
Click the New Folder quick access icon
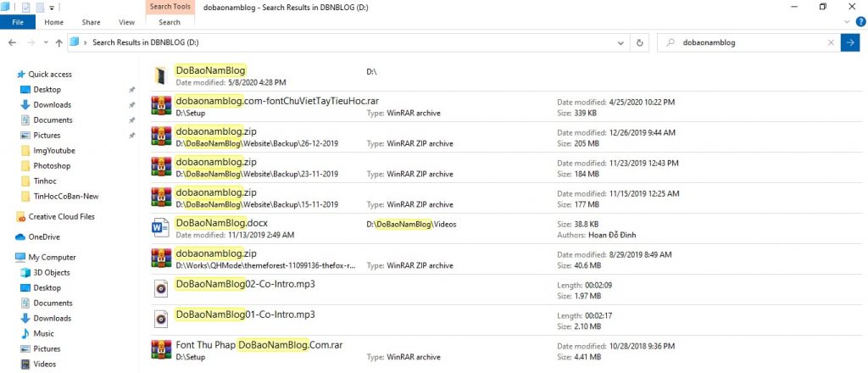click(39, 7)
